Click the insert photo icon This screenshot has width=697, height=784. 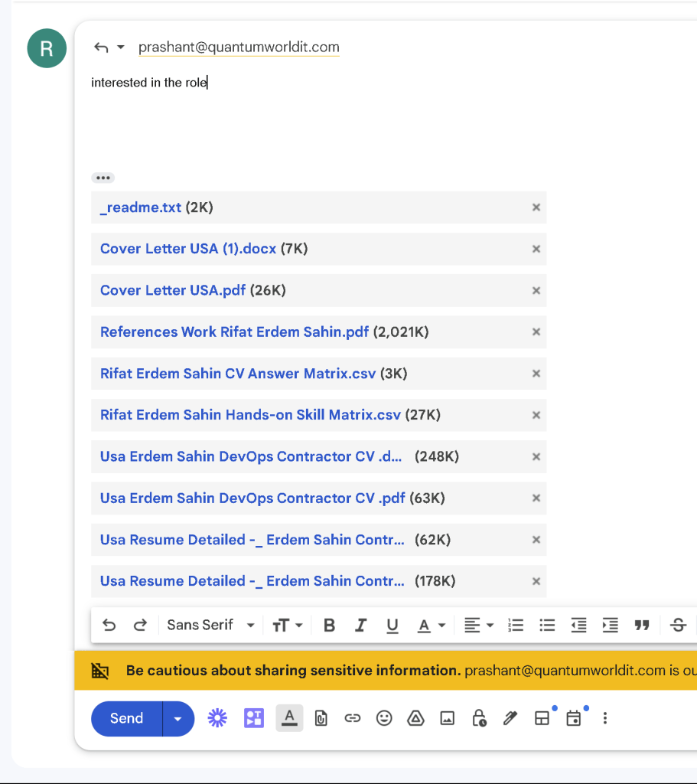[x=447, y=718]
